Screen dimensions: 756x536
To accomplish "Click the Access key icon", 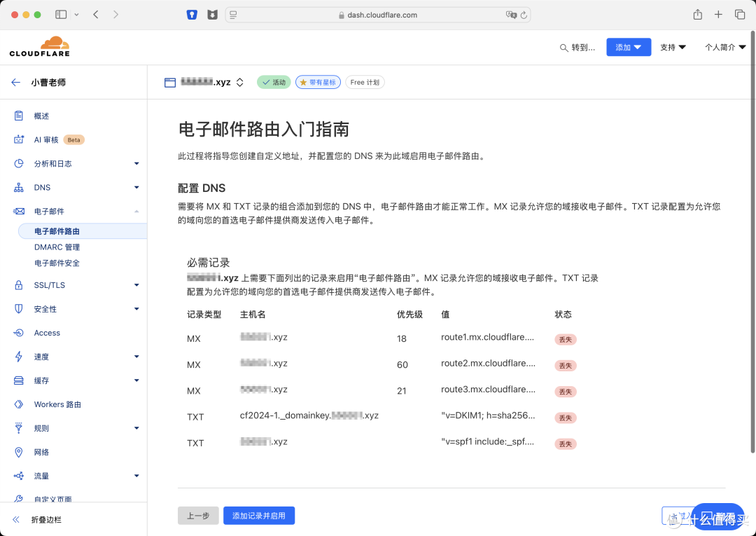I will pyautogui.click(x=19, y=333).
